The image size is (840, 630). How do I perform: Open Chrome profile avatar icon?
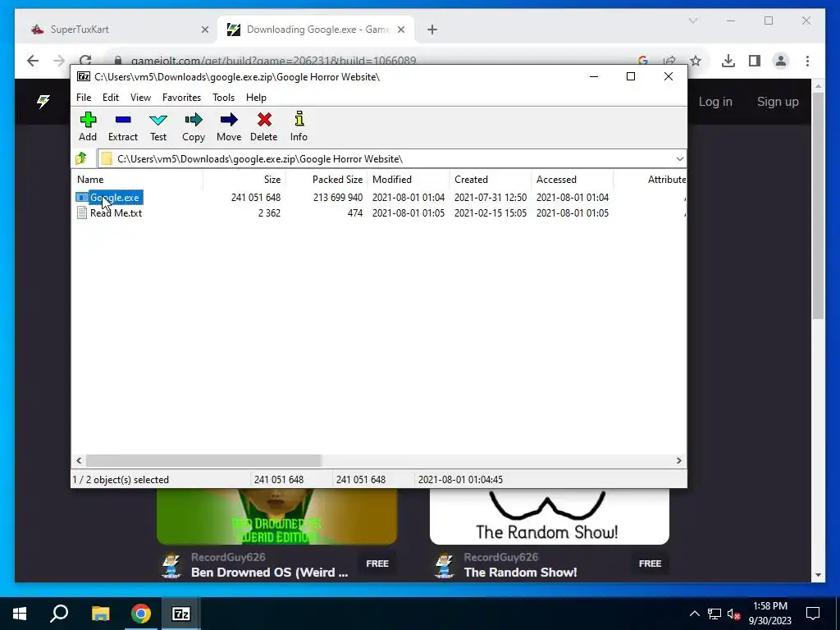pyautogui.click(x=781, y=61)
